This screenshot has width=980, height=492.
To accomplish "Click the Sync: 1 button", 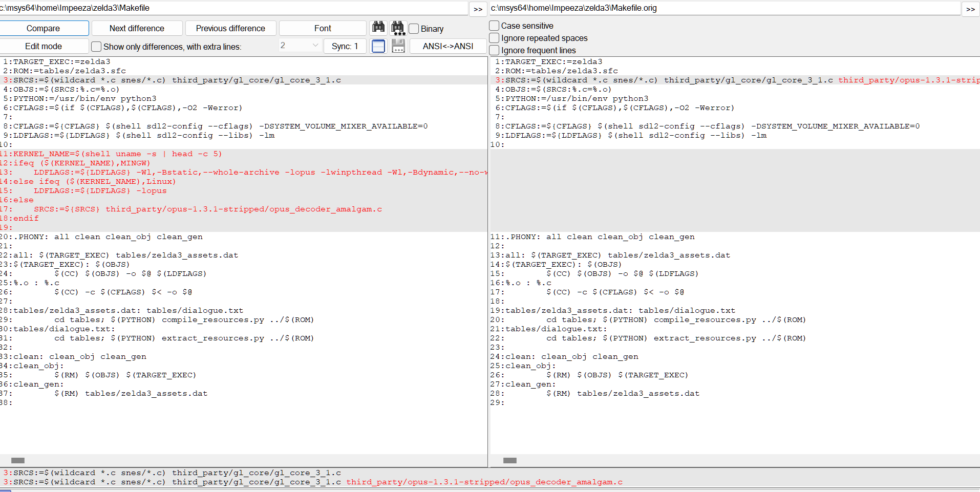I will (345, 46).
